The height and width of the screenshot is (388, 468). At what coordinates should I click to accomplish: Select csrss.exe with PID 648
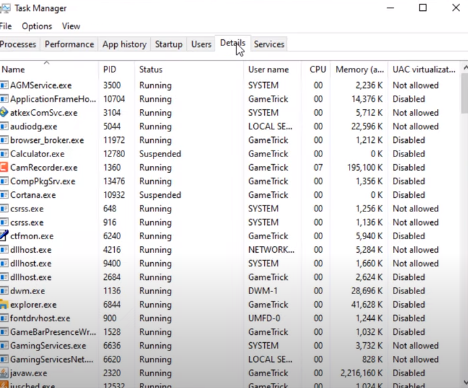(x=27, y=209)
